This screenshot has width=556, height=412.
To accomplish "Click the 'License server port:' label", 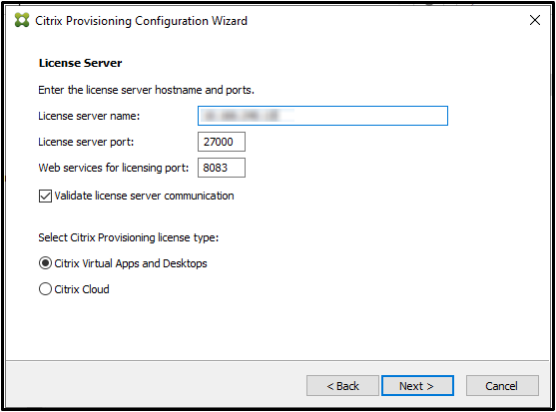I will click(x=86, y=142).
